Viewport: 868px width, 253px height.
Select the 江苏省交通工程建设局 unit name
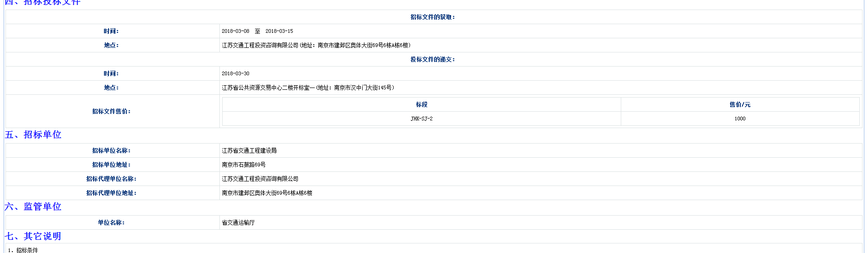(x=249, y=150)
